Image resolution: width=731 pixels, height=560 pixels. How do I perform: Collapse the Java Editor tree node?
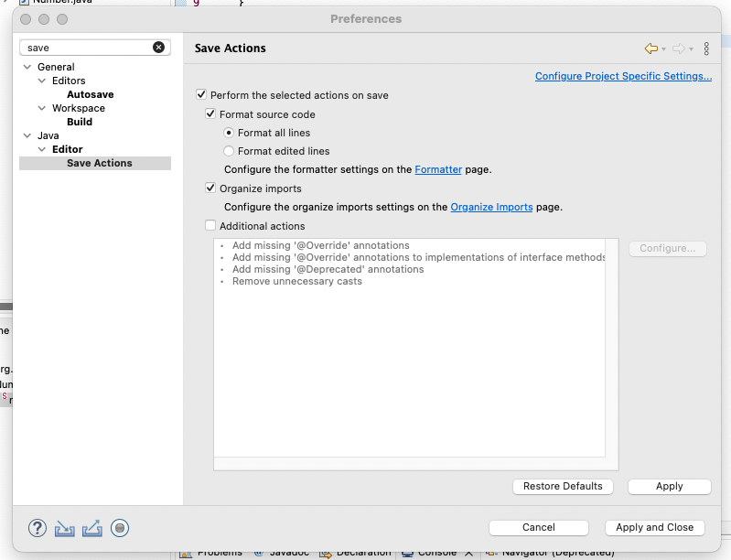[x=42, y=149]
